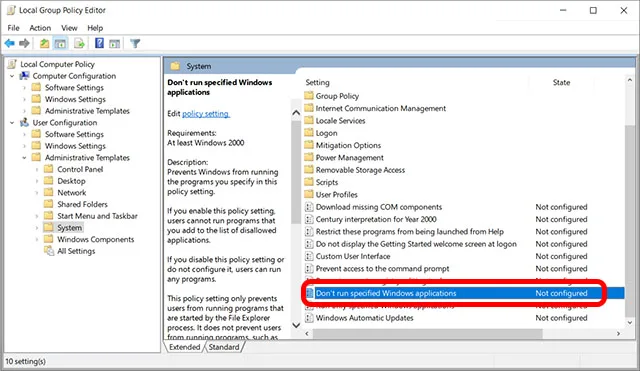The width and height of the screenshot is (640, 371).
Task: Click description pane scroll up arrow
Action: 296,113
